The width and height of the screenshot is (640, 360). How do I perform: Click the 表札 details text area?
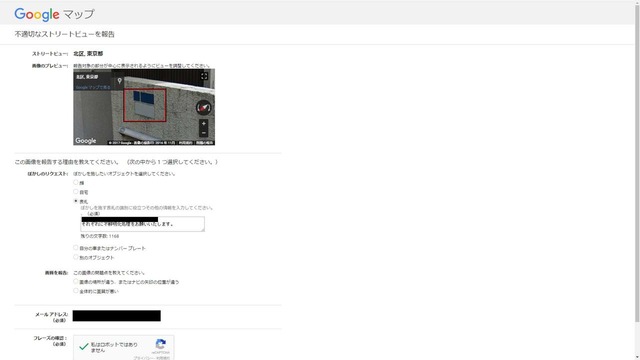[142, 224]
